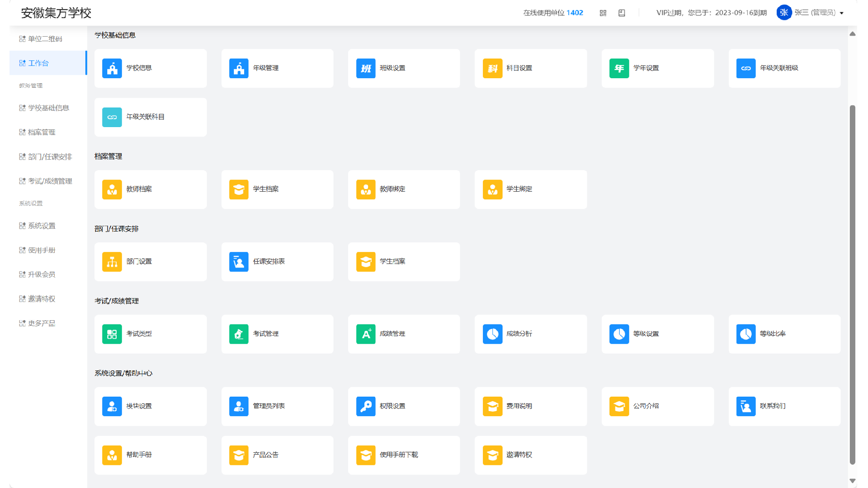Viewport: 868px width, 488px height.
Task: Go to 考试/成绩管理 sidebar item
Action: [50, 181]
